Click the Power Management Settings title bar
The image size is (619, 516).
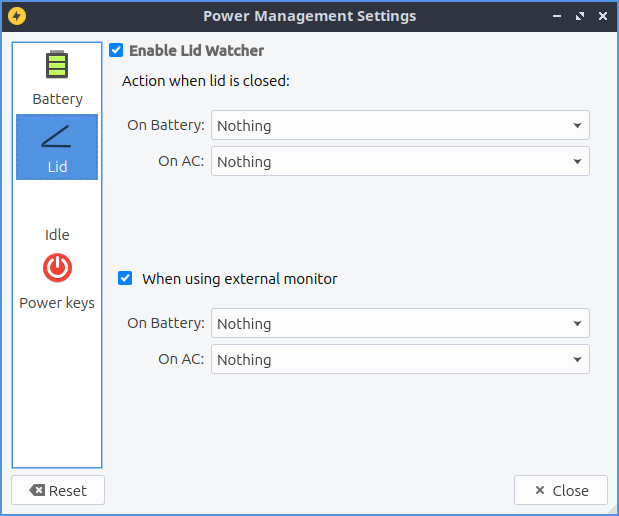pyautogui.click(x=309, y=16)
